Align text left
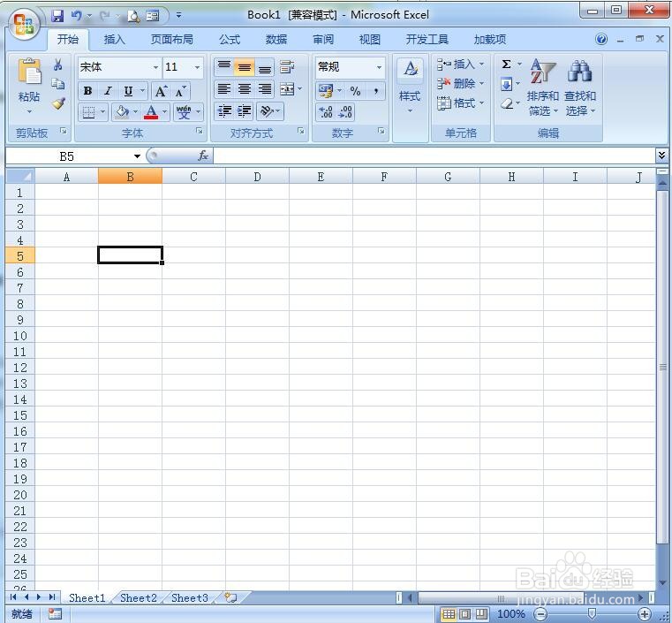This screenshot has height=623, width=672. (x=223, y=89)
